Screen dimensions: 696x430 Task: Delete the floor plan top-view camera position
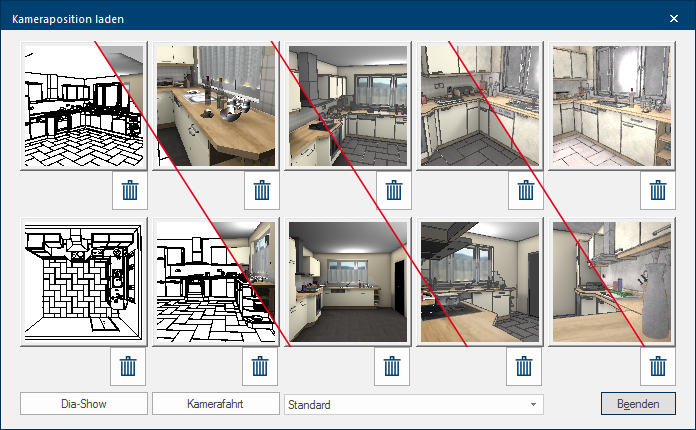[128, 367]
